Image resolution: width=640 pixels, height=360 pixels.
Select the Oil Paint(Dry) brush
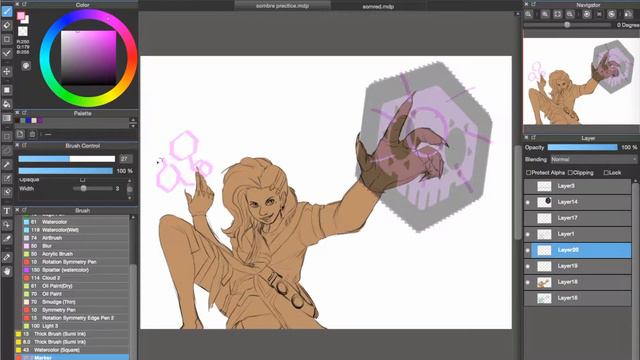(x=76, y=286)
